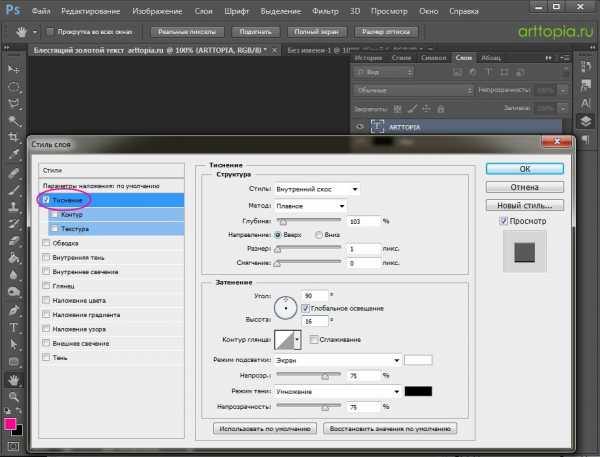This screenshot has height=457, width=600.
Task: Toggle Quick Mask mode icon
Action: (14, 447)
